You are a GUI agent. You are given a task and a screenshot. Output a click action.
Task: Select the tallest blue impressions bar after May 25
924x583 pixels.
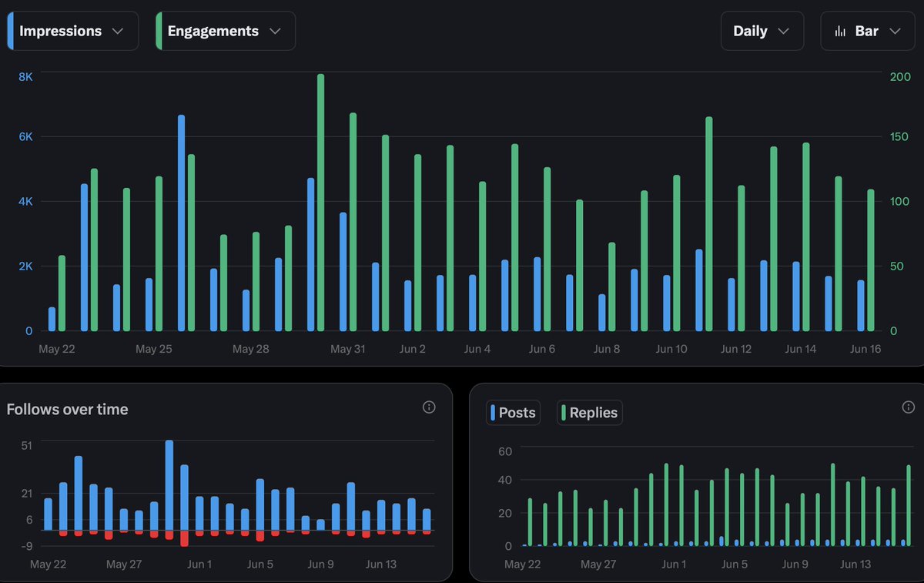(x=182, y=223)
